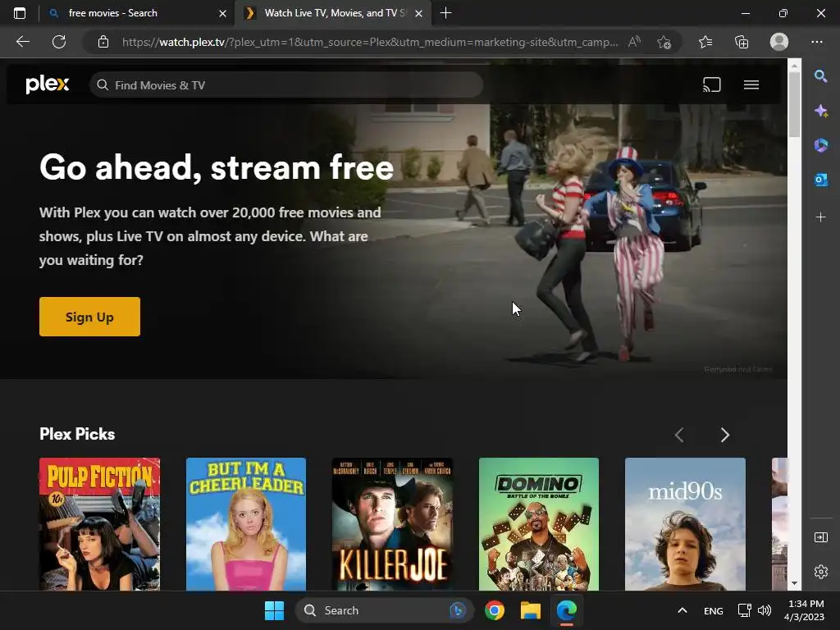This screenshot has width=840, height=630.
Task: Click the yellow Sign Up button
Action: [89, 317]
